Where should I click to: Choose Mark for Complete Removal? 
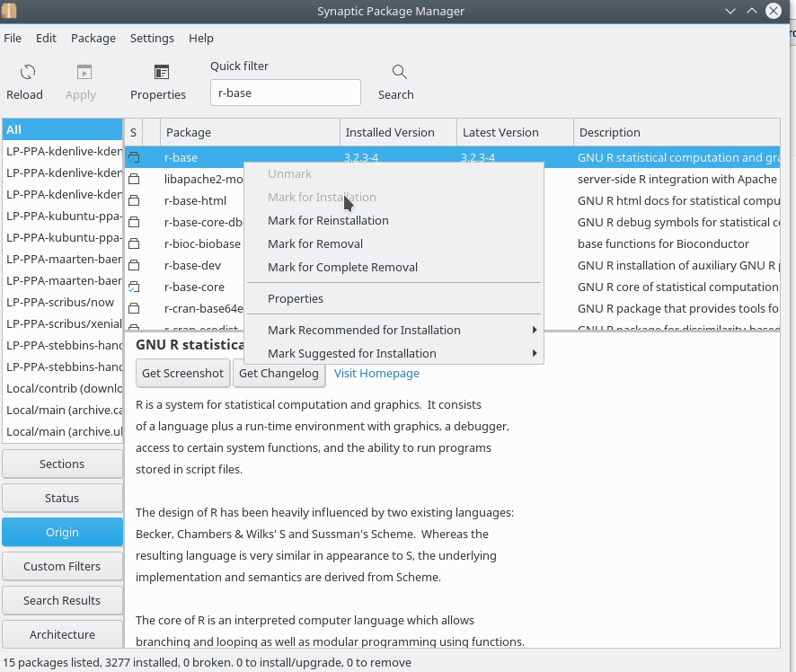(394, 267)
